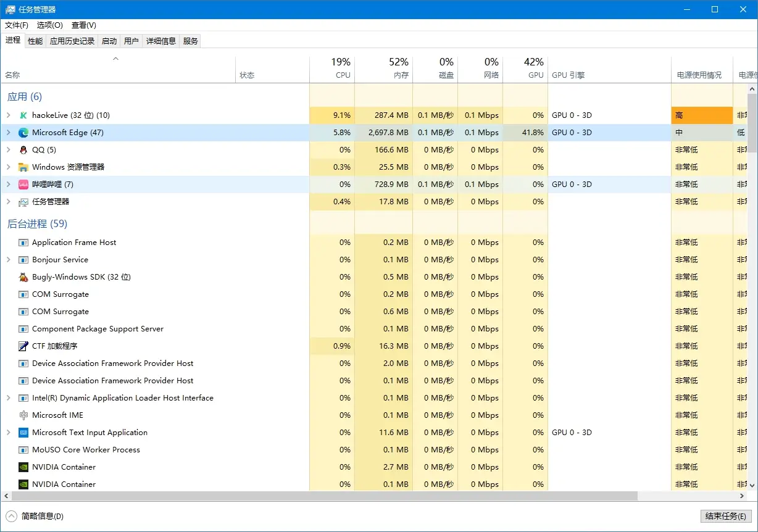Expand the Windows 资源管理器 group
Image resolution: width=758 pixels, height=532 pixels.
coord(8,167)
